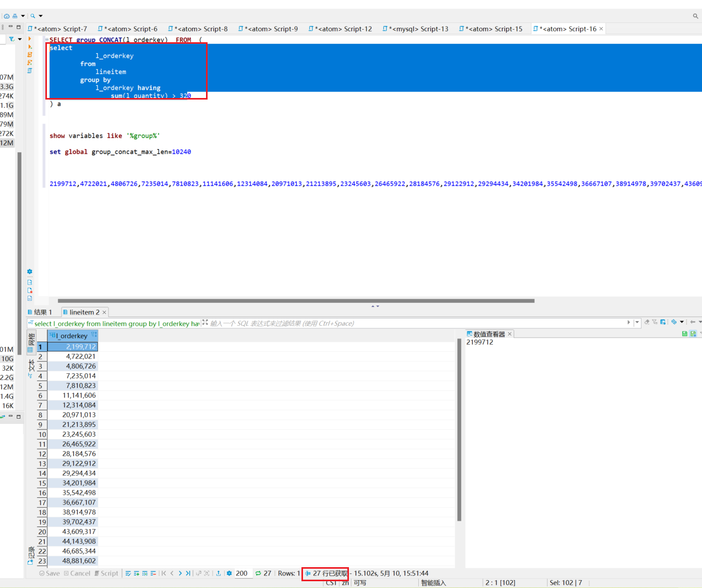Click the horizontal scrollbar under the SQL editor

296,301
